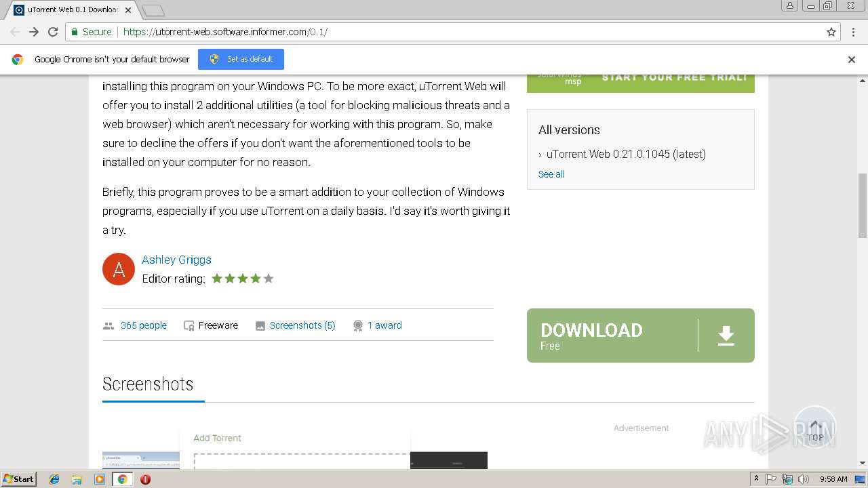The width and height of the screenshot is (868, 488).
Task: View site info via Secure padlock
Action: (92, 32)
